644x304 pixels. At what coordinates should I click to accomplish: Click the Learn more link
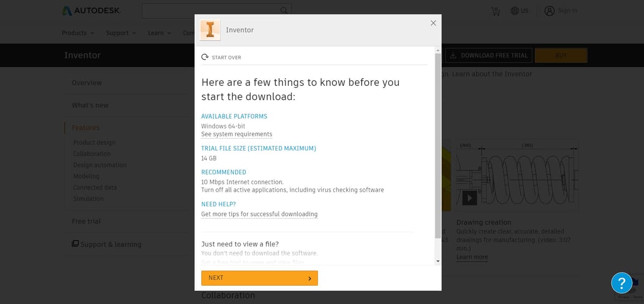pos(472,257)
